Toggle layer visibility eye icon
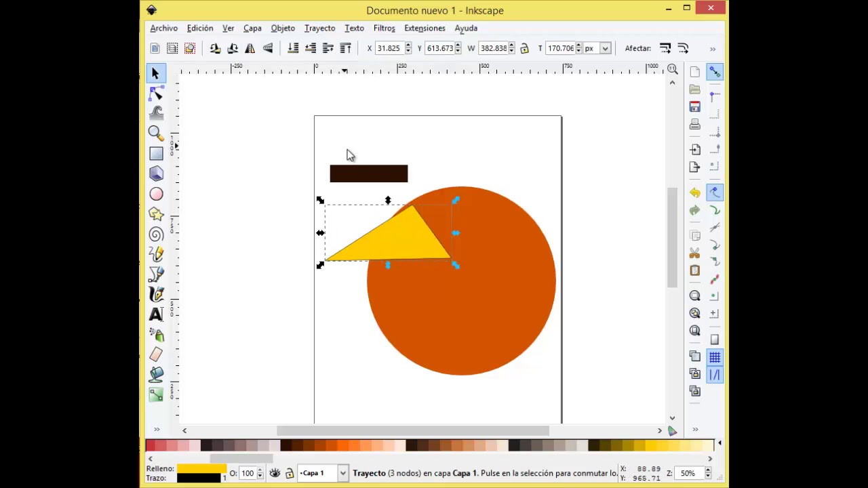868x488 pixels. coord(275,473)
